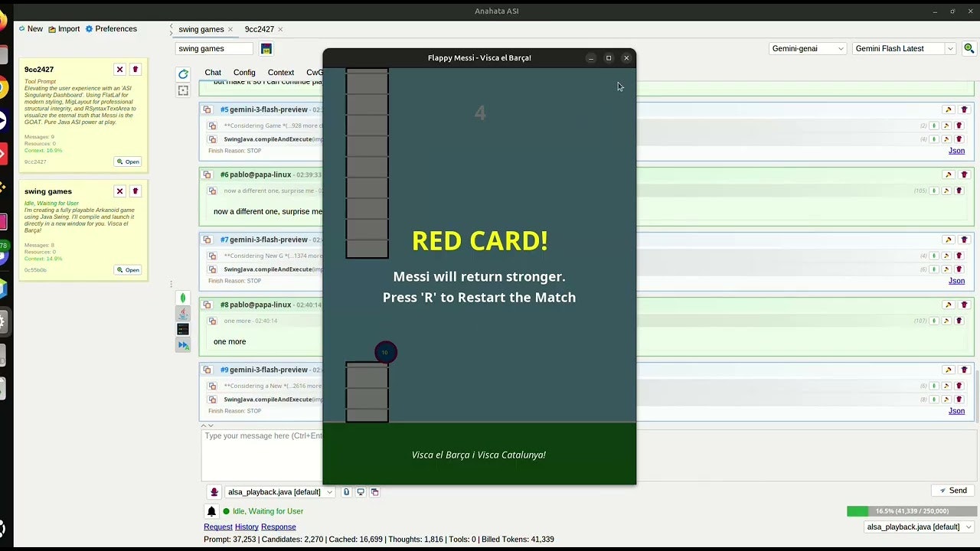Close the swing games session card with X
Image resolution: width=980 pixels, height=551 pixels.
tap(119, 191)
